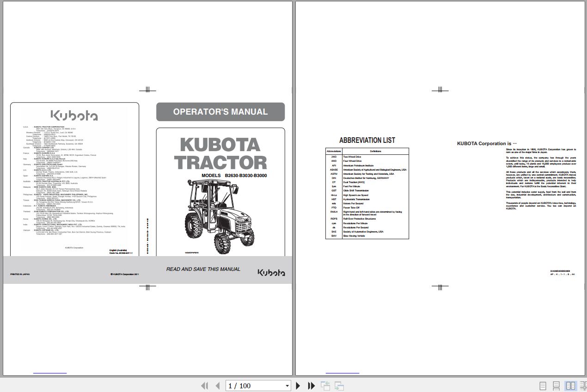Screen dimensions: 587x392
Task: Enable continuous scrolling page view
Action: [x=556, y=386]
